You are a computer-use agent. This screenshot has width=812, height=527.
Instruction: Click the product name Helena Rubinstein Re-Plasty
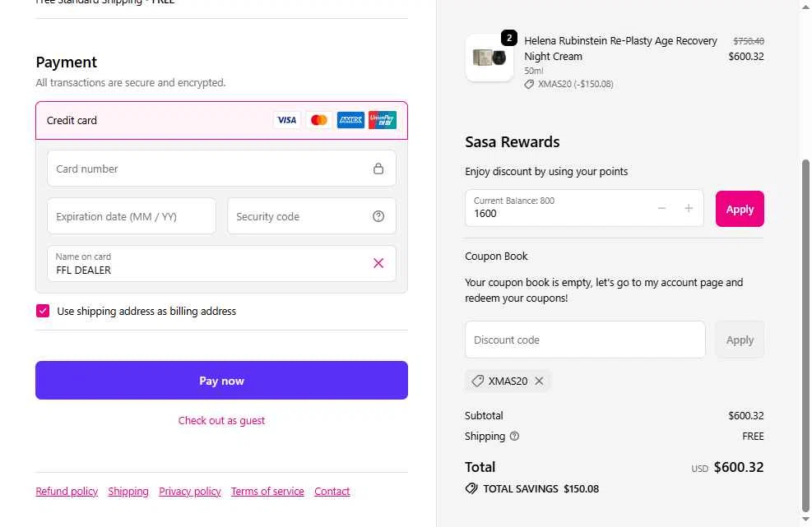(620, 49)
